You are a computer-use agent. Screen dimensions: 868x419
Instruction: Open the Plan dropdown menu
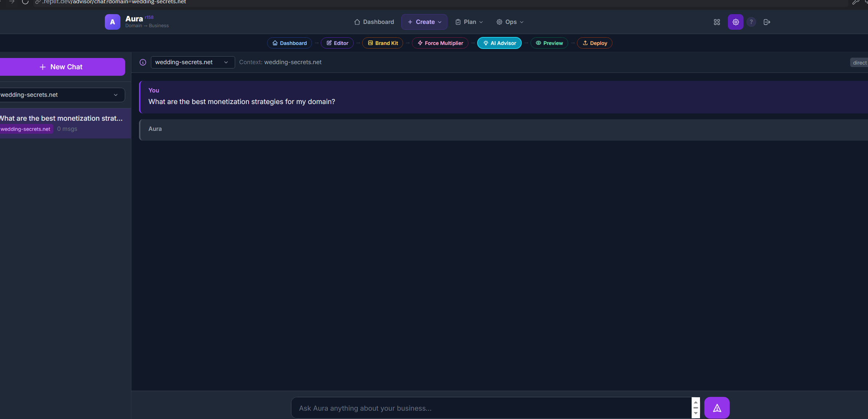[x=469, y=22]
